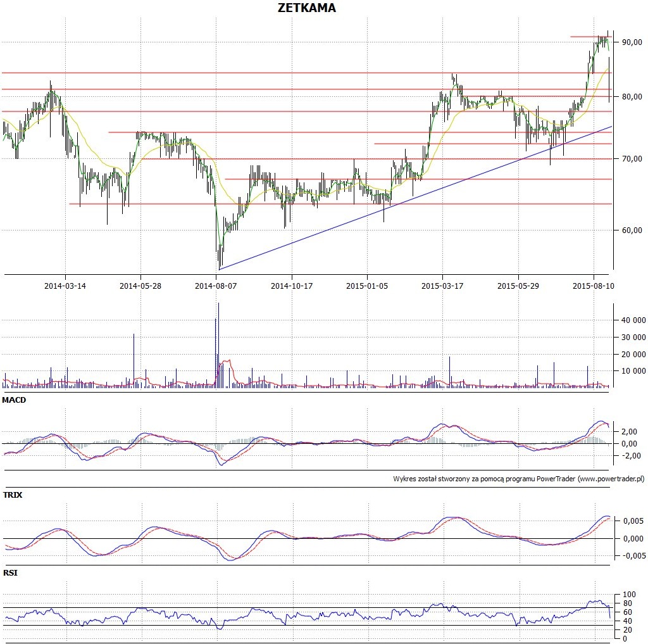Click the RSI 20 axis label
The height and width of the screenshot is (644, 648).
pyautogui.click(x=627, y=630)
